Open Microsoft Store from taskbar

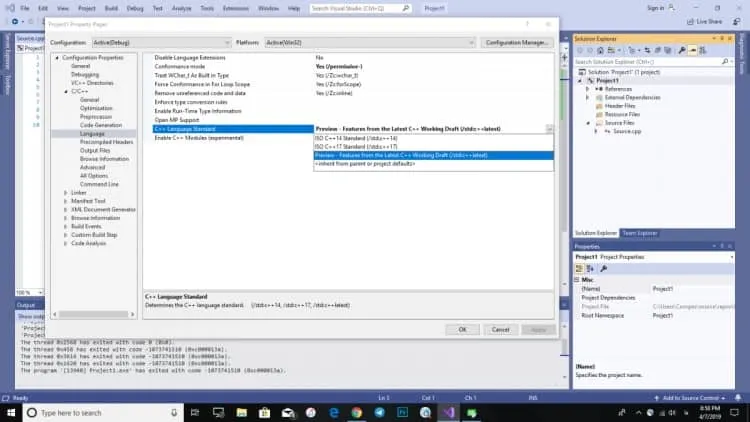(265, 412)
